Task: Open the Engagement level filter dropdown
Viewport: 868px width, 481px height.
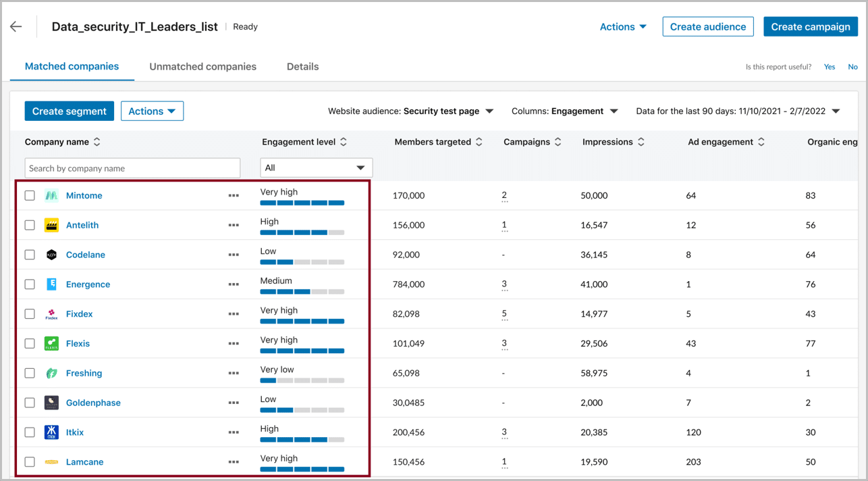Action: pyautogui.click(x=316, y=167)
